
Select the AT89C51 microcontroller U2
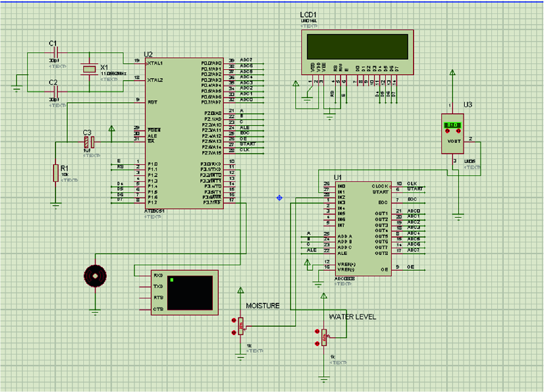click(185, 132)
